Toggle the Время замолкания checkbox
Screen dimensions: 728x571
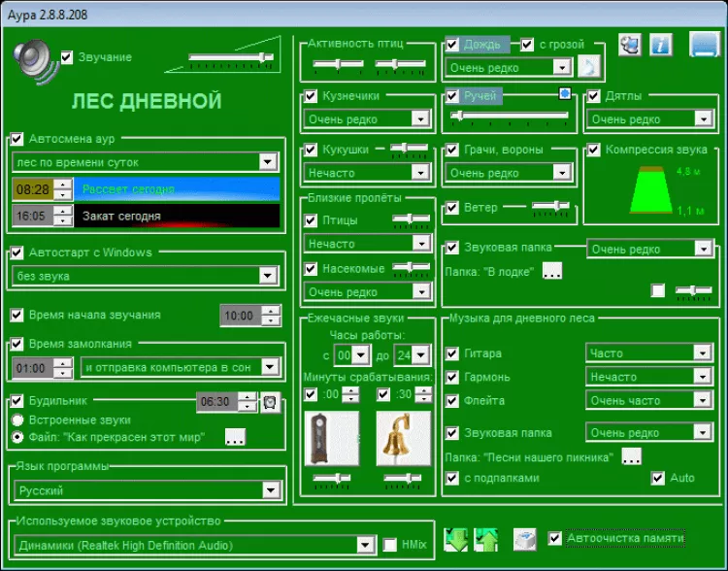[x=17, y=344]
